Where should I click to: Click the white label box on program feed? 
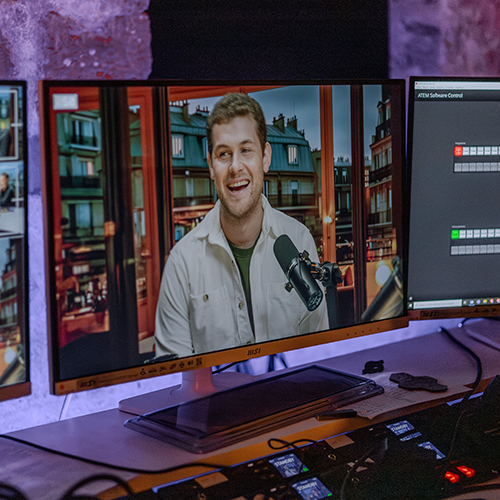[65, 101]
